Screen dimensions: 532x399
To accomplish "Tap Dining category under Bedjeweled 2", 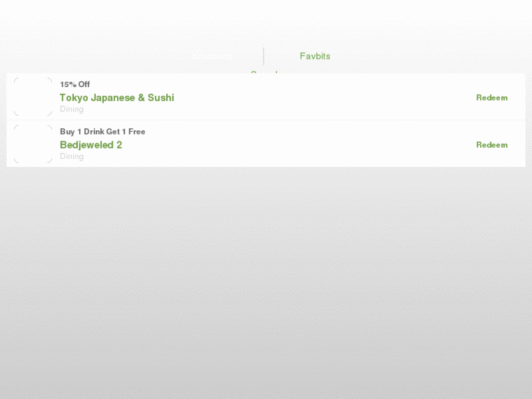I will pyautogui.click(x=72, y=156).
